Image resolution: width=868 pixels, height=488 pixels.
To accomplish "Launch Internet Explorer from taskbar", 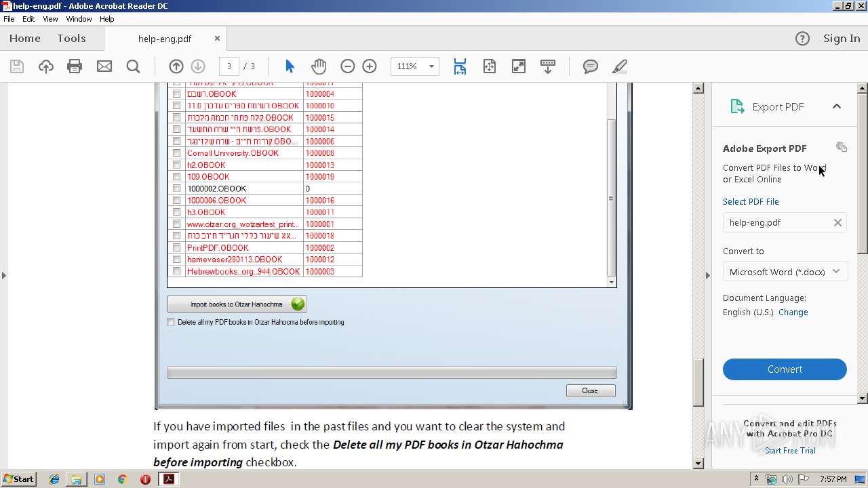I will (54, 479).
